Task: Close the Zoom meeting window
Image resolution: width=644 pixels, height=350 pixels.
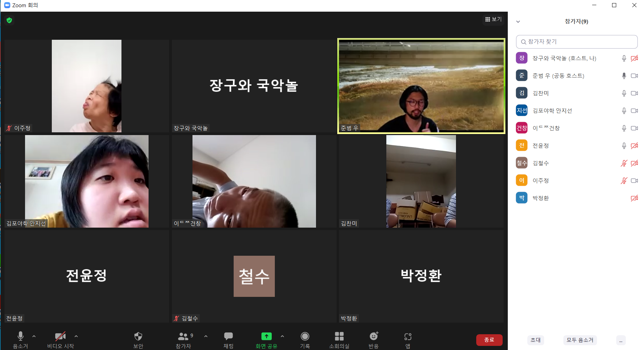Action: click(634, 5)
